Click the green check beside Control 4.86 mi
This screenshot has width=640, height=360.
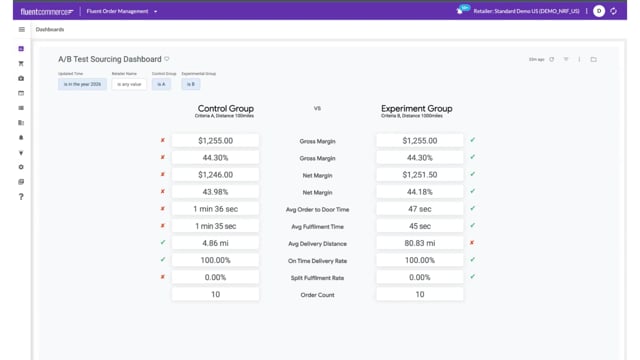click(162, 242)
